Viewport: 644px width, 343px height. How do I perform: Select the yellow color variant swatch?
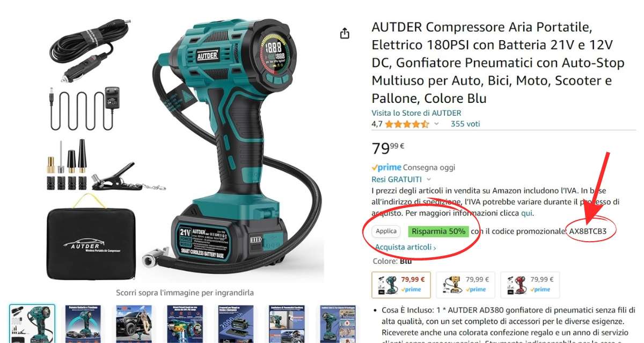(465, 285)
